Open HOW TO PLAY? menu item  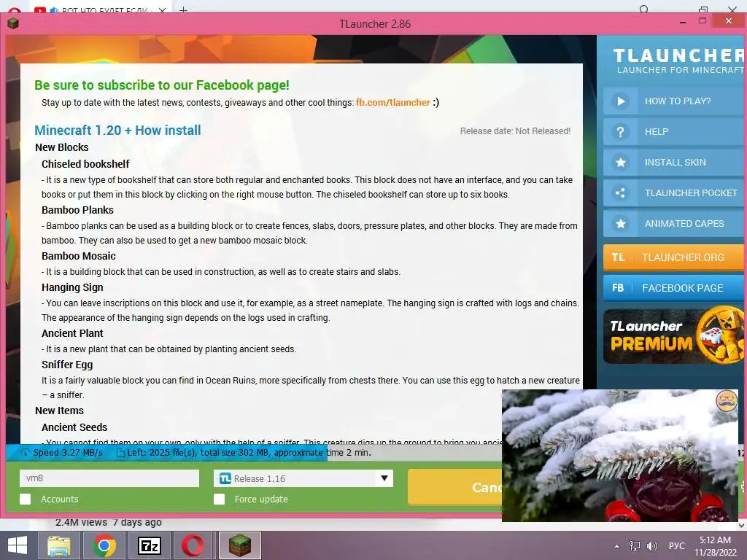point(675,101)
